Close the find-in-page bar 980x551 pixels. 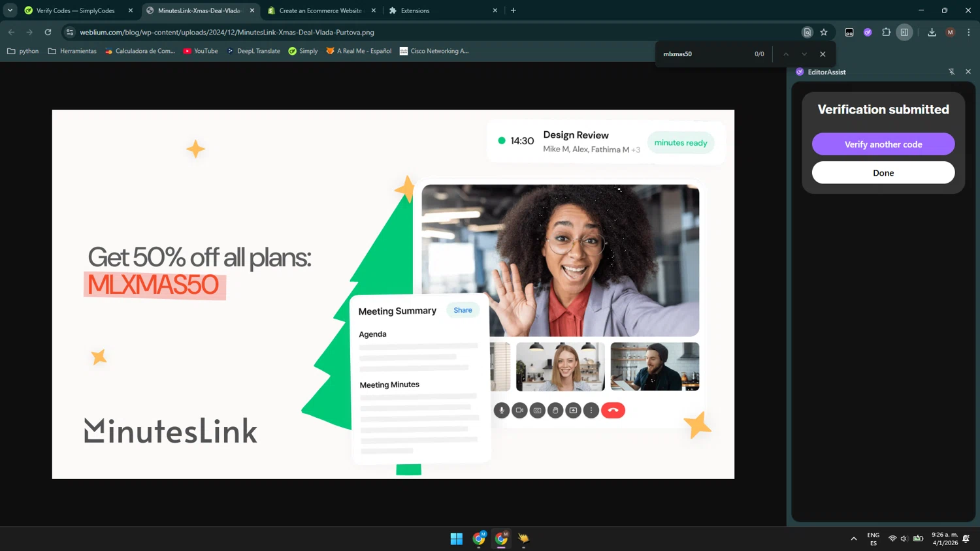823,54
